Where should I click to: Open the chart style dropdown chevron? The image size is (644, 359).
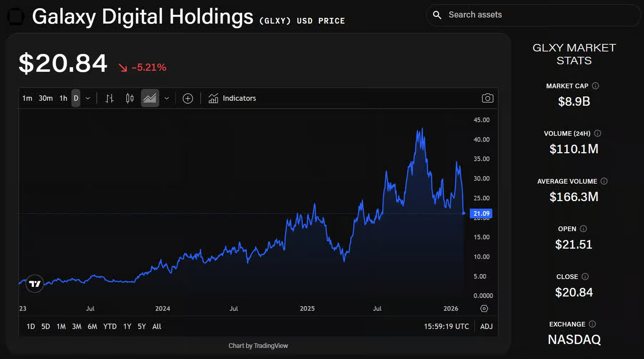tap(166, 98)
